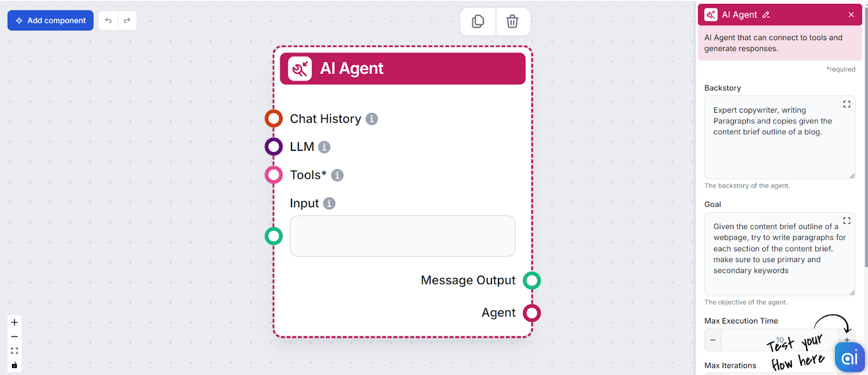868x375 pixels.
Task: Click the duplicate node icon
Action: click(x=478, y=21)
